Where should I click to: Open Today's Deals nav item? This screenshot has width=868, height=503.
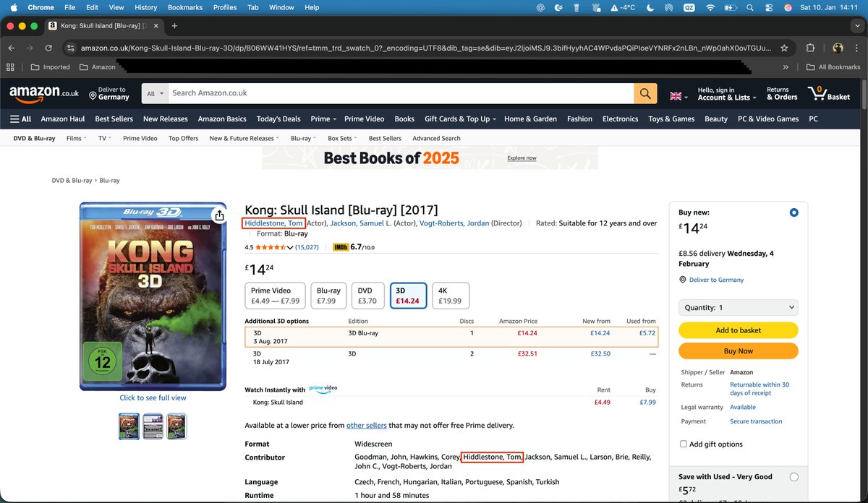tap(278, 119)
